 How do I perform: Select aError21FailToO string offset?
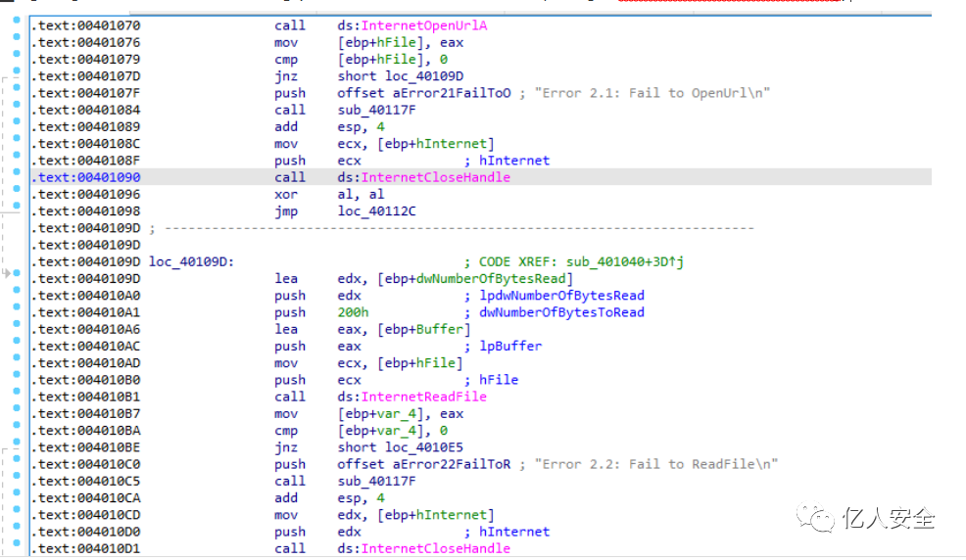[x=452, y=93]
